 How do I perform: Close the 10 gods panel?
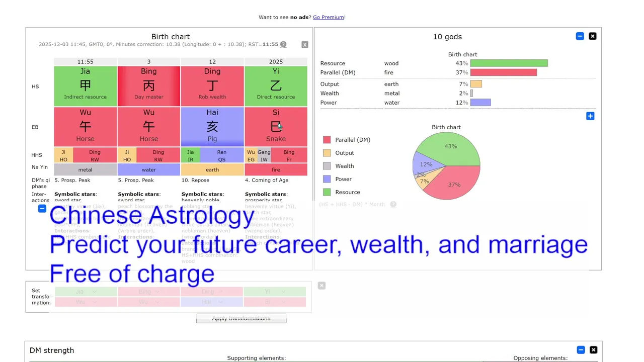(593, 36)
